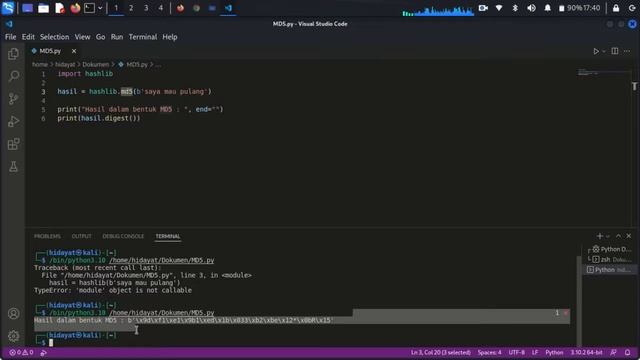The height and width of the screenshot is (360, 640).
Task: Open the Manage gear menu
Action: tap(13, 336)
